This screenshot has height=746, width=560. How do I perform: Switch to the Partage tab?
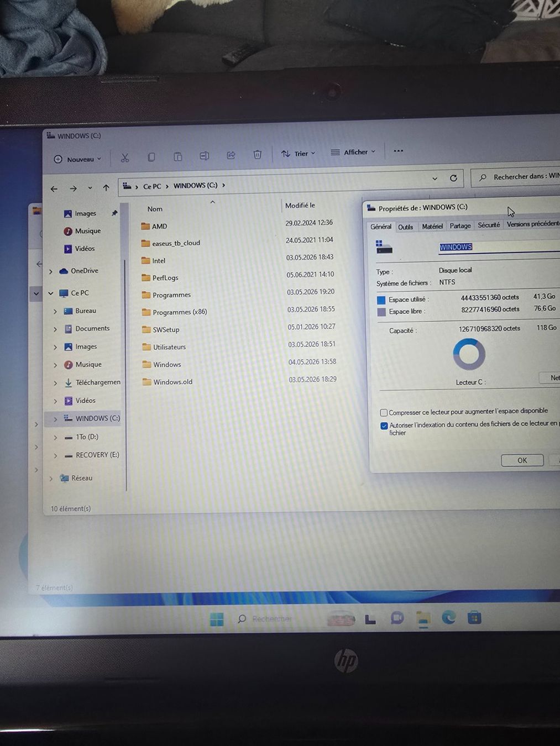460,226
